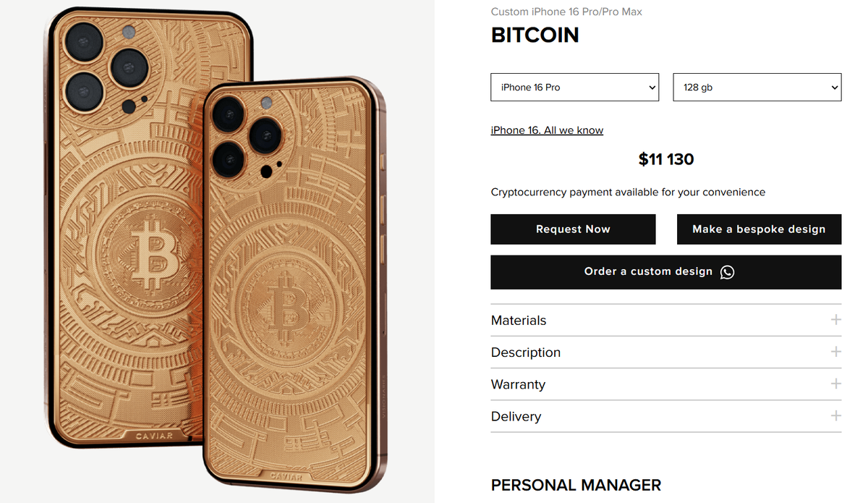Viewport: 868px width, 503px height.
Task: Click the plus icon in Delivery row
Action: click(835, 416)
